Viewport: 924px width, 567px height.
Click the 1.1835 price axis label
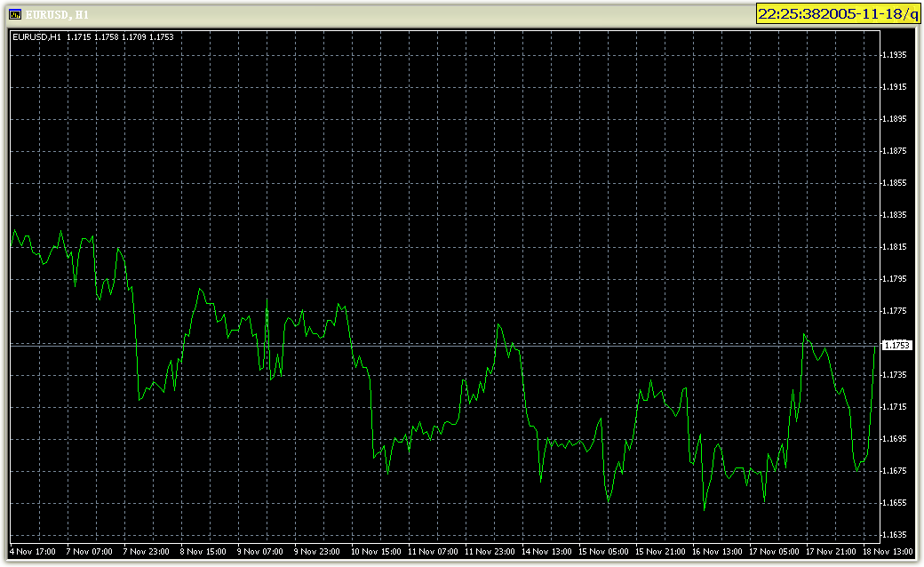pyautogui.click(x=895, y=214)
